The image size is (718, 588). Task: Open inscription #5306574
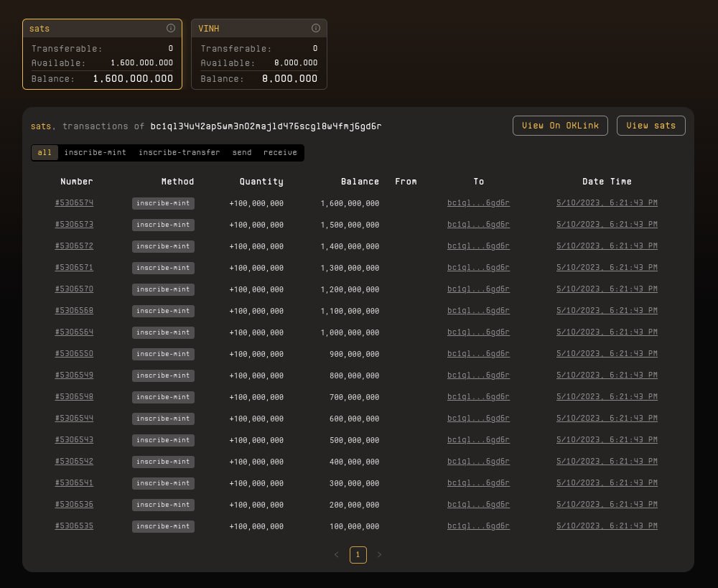(74, 202)
